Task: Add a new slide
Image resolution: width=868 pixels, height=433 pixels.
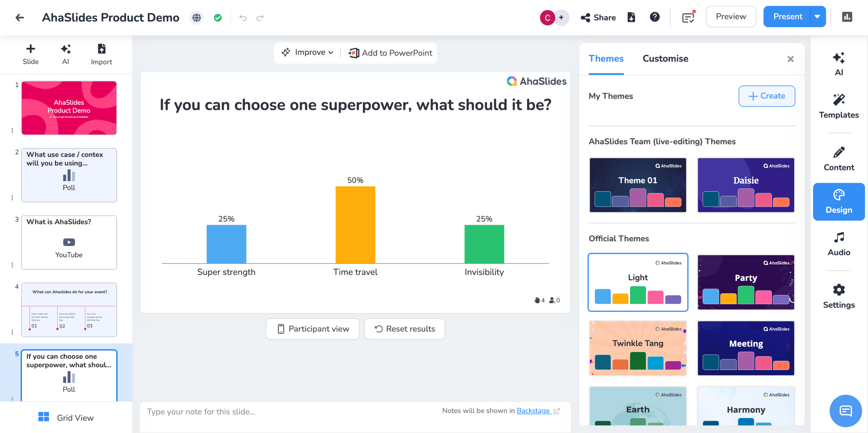Action: click(x=31, y=54)
